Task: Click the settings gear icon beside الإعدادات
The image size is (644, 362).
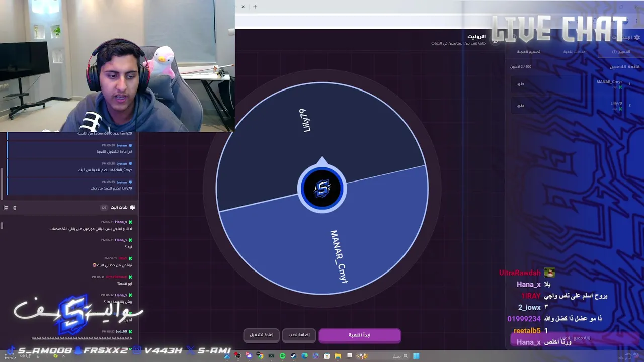Action: [x=637, y=38]
